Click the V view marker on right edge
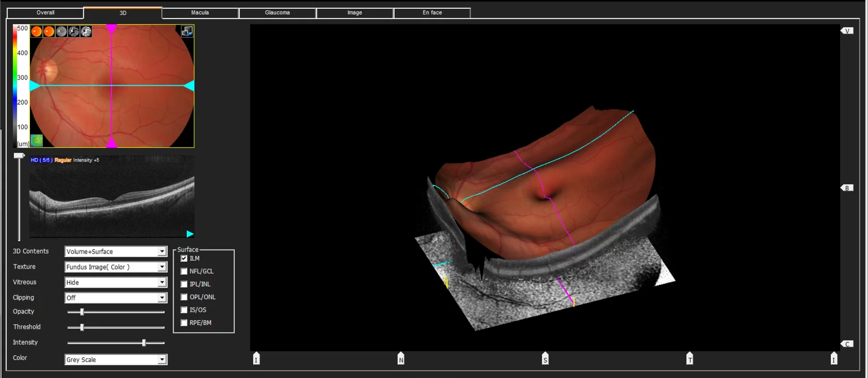 pyautogui.click(x=847, y=31)
